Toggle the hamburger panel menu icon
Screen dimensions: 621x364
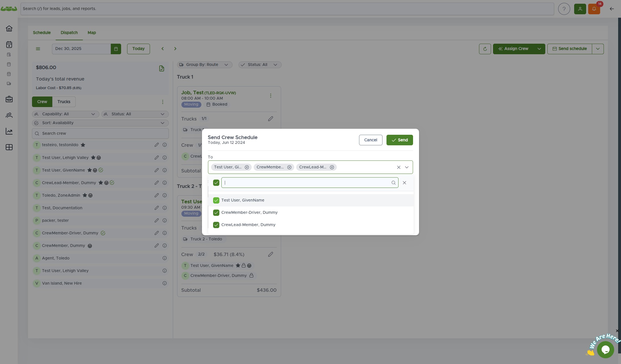tap(38, 49)
